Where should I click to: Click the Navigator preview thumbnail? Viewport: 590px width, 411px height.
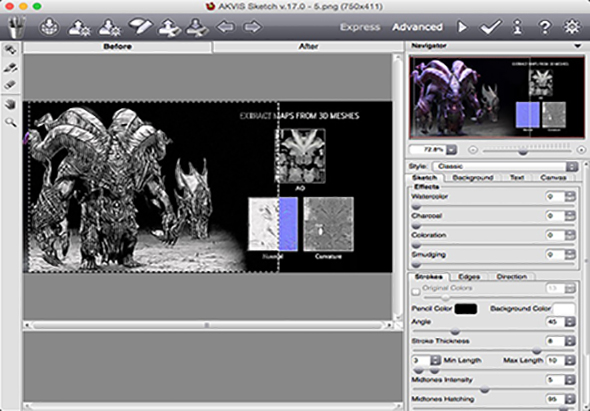click(x=497, y=98)
